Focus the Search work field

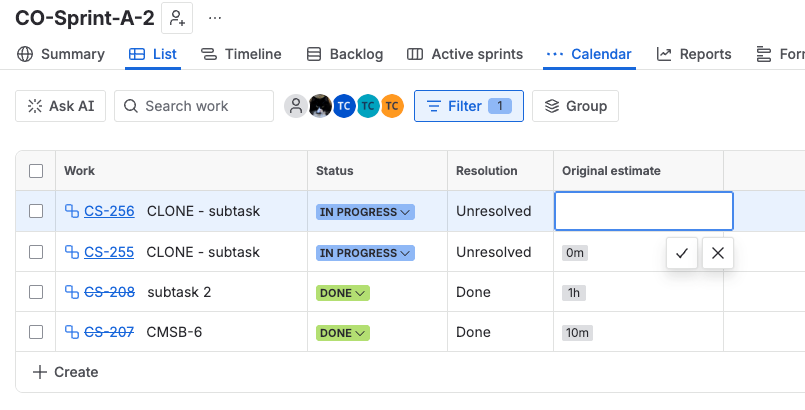click(194, 106)
